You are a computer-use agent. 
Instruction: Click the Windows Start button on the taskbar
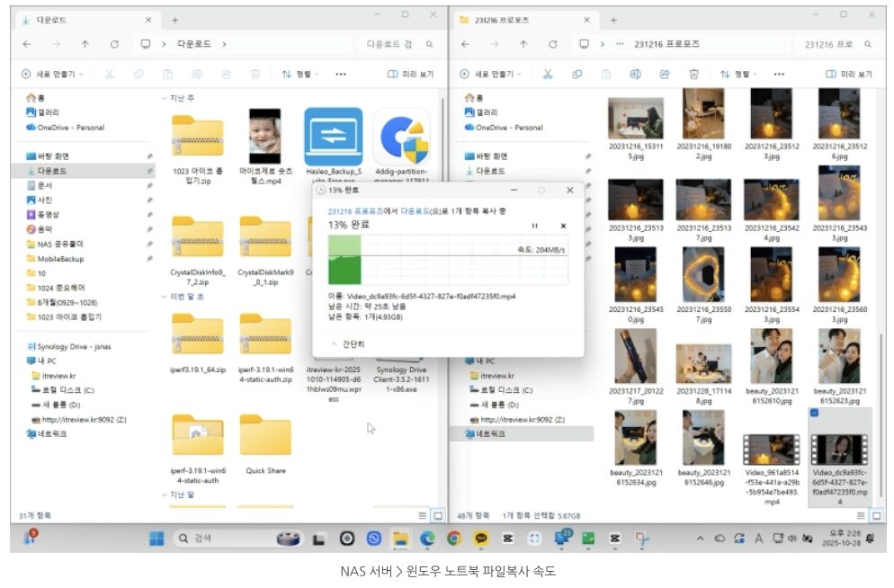click(156, 539)
